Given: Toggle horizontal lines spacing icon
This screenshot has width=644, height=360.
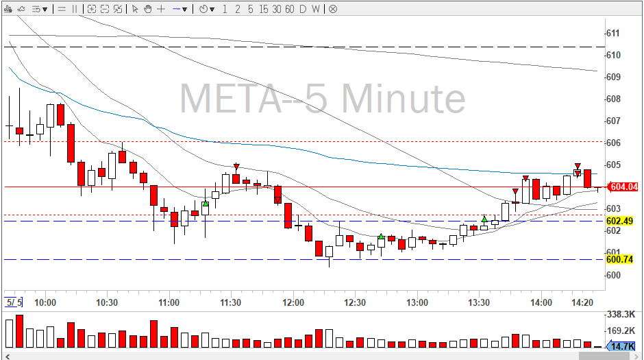Looking at the screenshot, I should pos(62,9).
